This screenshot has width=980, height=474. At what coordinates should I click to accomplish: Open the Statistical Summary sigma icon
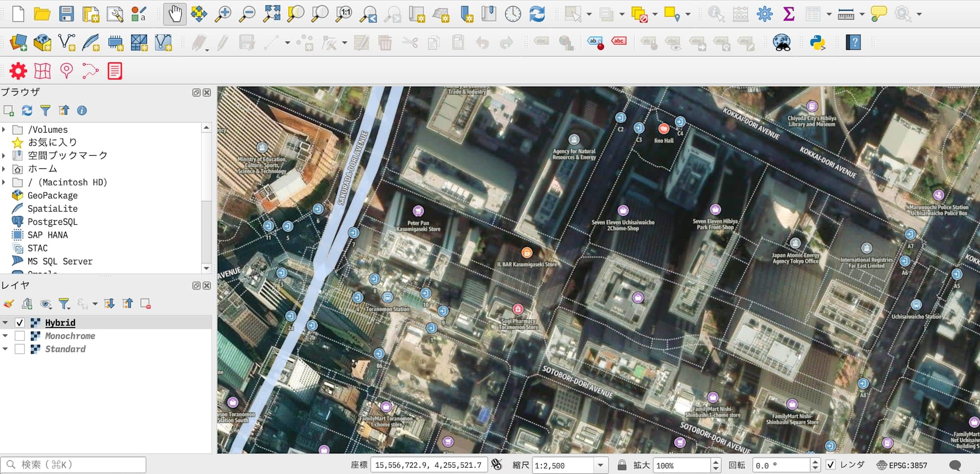(x=788, y=14)
